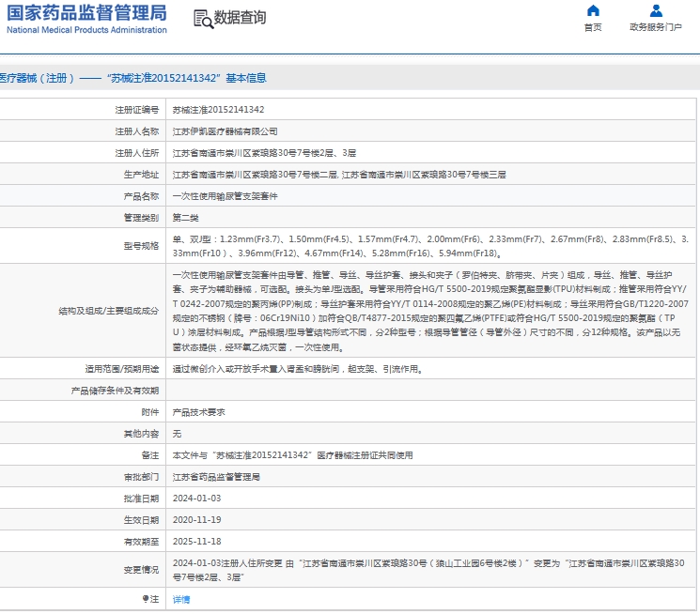The image size is (700, 614).
Task: Click the 适用范围/预期用途 row label
Action: [x=122, y=369]
